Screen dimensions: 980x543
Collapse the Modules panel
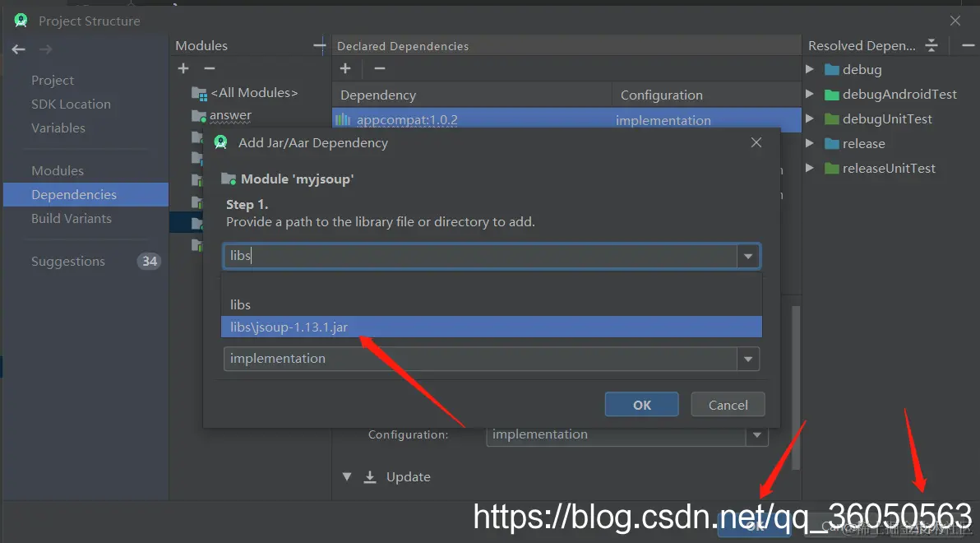[320, 45]
